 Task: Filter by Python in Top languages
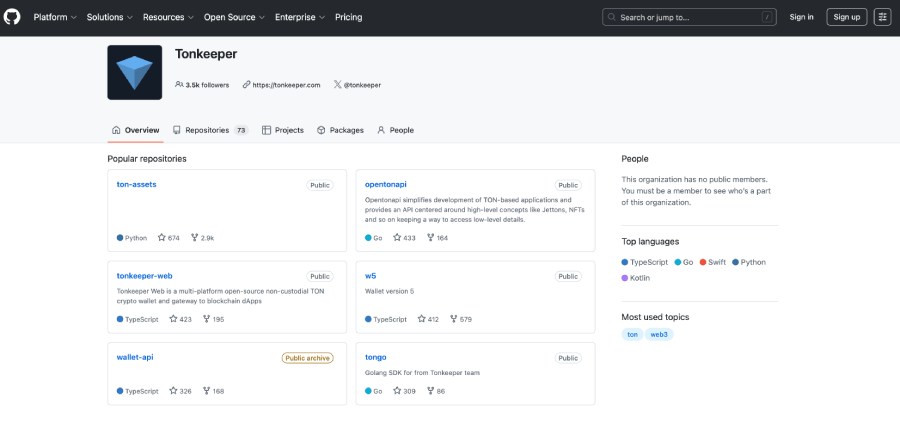tap(749, 262)
